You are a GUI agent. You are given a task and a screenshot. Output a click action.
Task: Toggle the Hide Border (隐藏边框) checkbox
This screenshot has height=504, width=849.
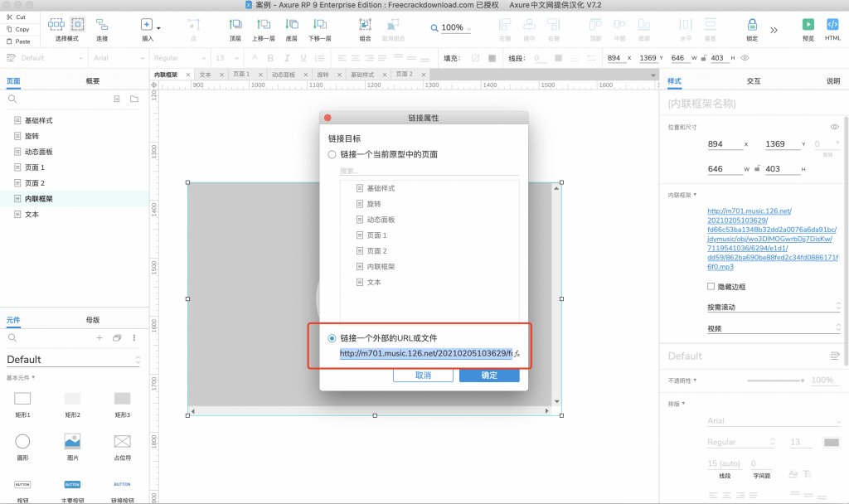coord(711,286)
